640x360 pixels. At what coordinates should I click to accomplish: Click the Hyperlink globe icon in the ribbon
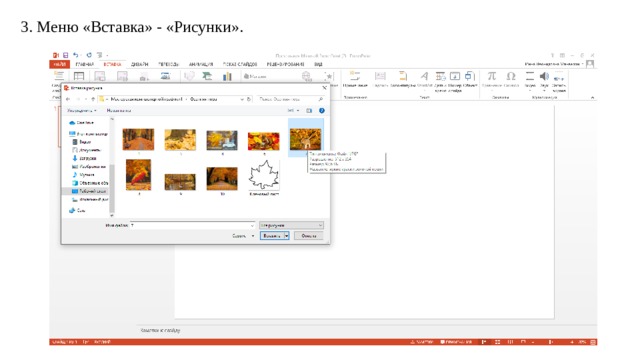pos(306,76)
